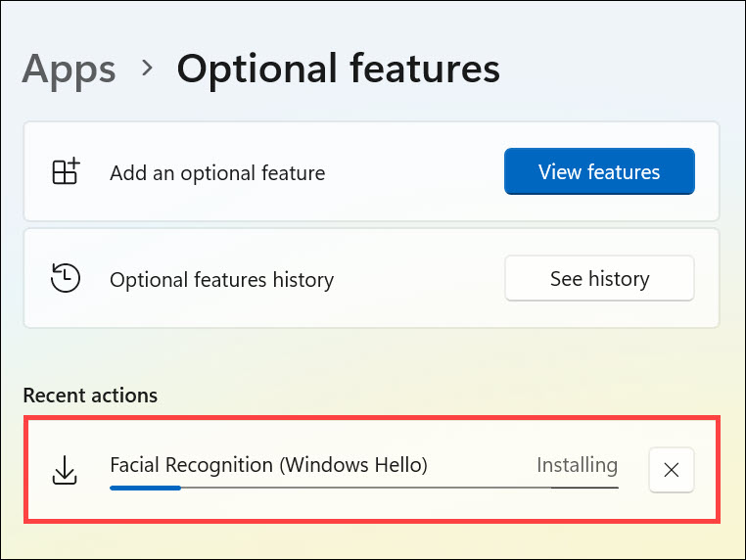The width and height of the screenshot is (746, 560).
Task: Click blank space in Facial Recognition install row
Action: (x=480, y=464)
